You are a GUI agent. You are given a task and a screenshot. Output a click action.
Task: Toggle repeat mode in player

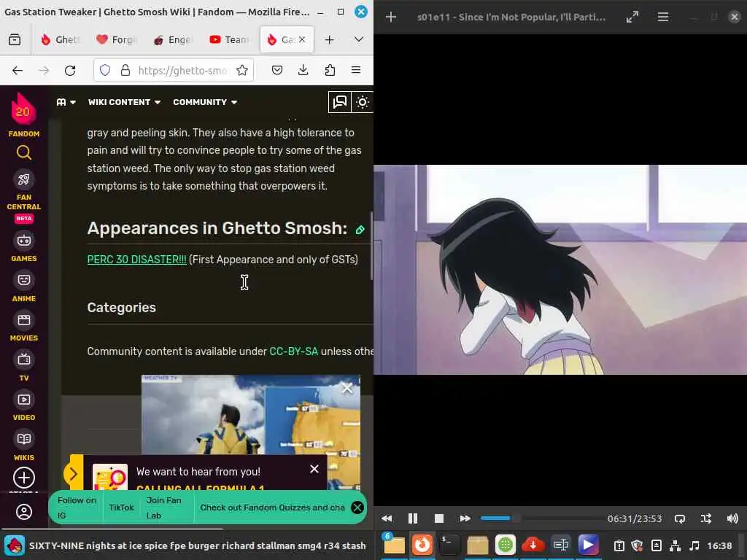[x=680, y=518]
